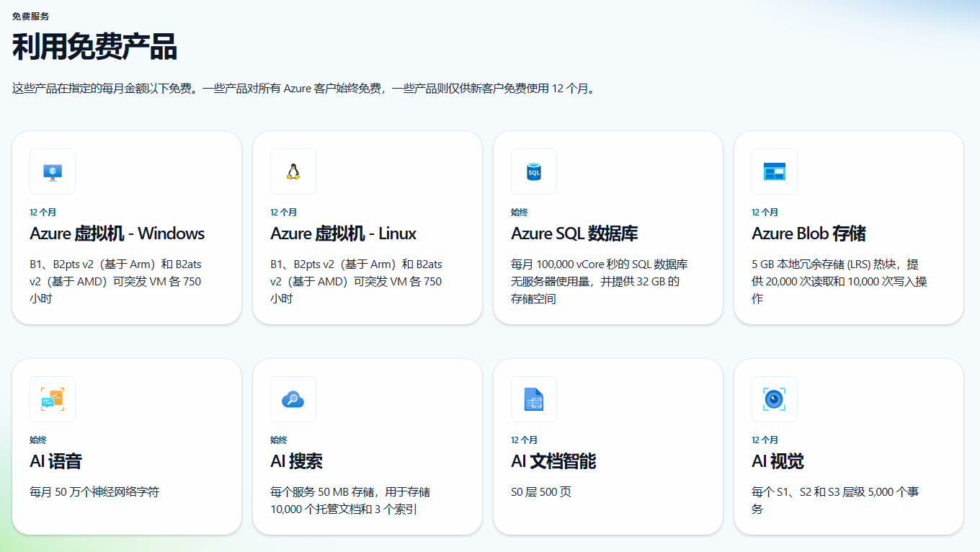Click the 12 个月 label on AI 文档智能 card
980x552 pixels.
524,440
